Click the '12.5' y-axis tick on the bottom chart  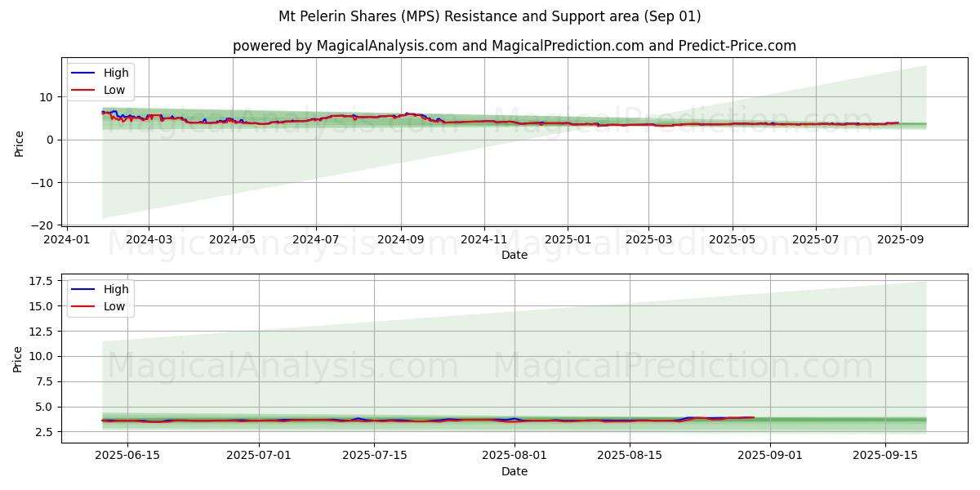(42, 332)
